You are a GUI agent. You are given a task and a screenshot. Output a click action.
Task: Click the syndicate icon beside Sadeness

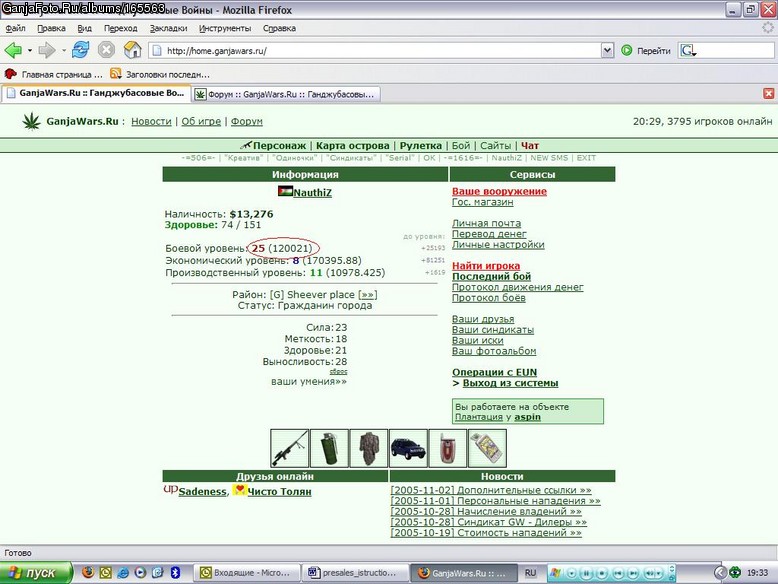pos(171,490)
